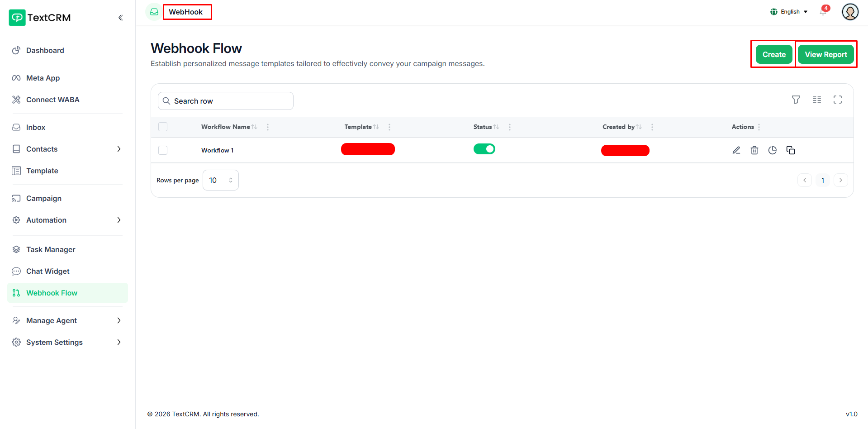Open the report chart icon for Workflow 1
The width and height of the screenshot is (868, 429).
pos(772,150)
